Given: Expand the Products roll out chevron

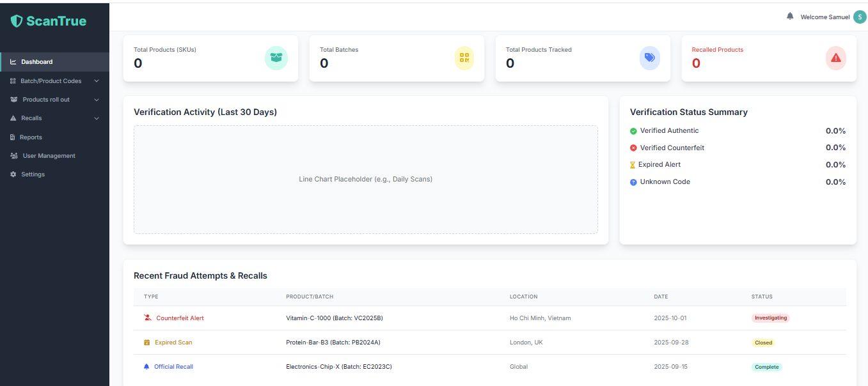Looking at the screenshot, I should coord(97,100).
